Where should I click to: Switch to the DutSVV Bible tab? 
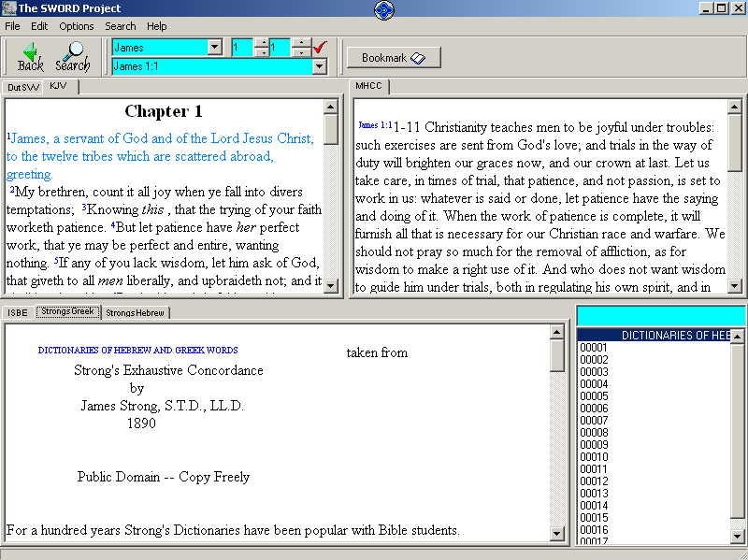point(23,87)
